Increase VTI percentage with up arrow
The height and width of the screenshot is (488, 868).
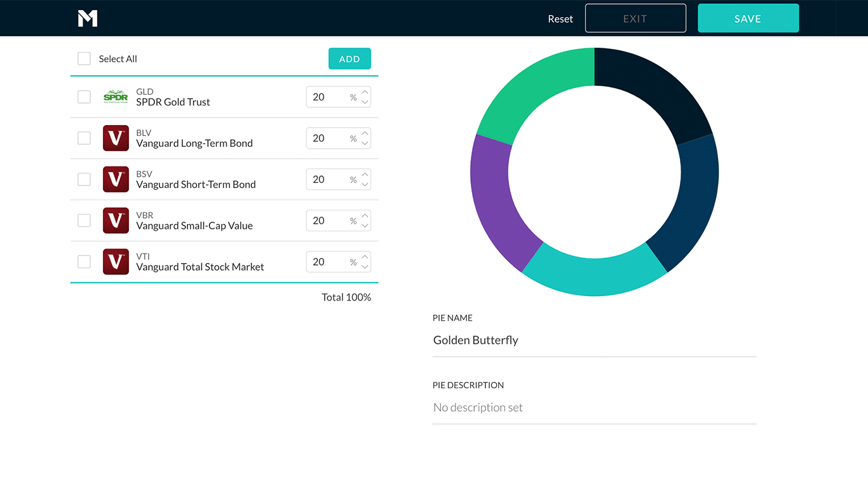pos(365,257)
